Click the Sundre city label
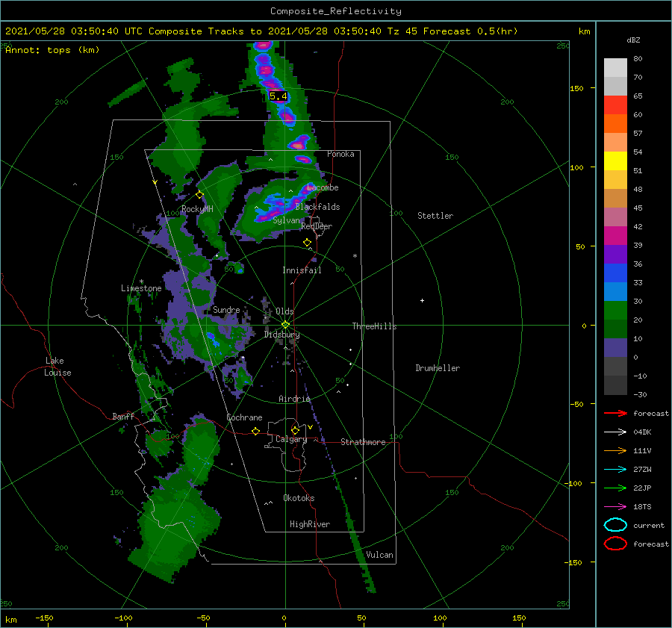The height and width of the screenshot is (628, 672). coord(226,309)
